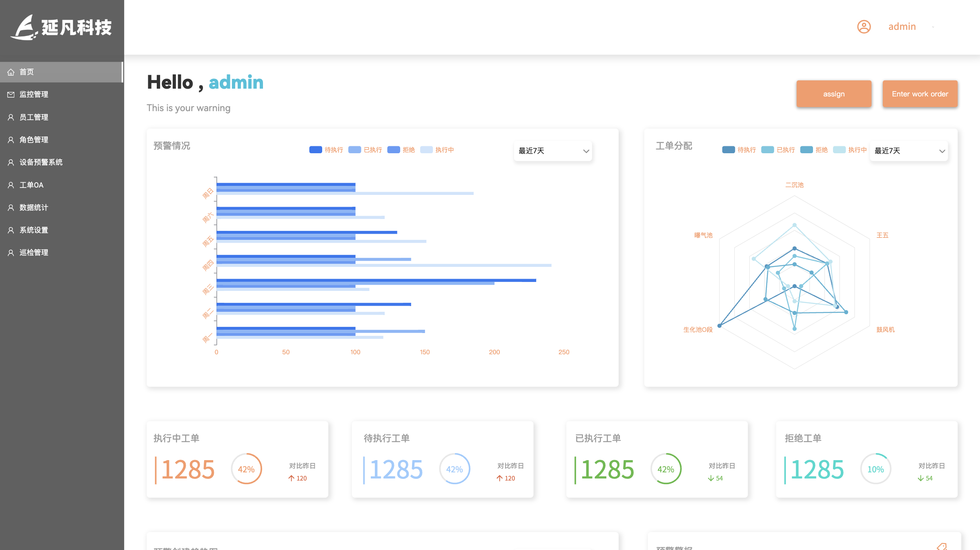The height and width of the screenshot is (550, 980).
Task: Click 42% progress ring in 执行中工单 card
Action: click(246, 469)
